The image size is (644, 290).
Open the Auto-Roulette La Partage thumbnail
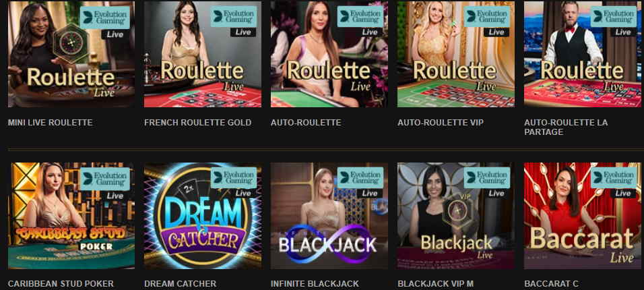(x=583, y=54)
